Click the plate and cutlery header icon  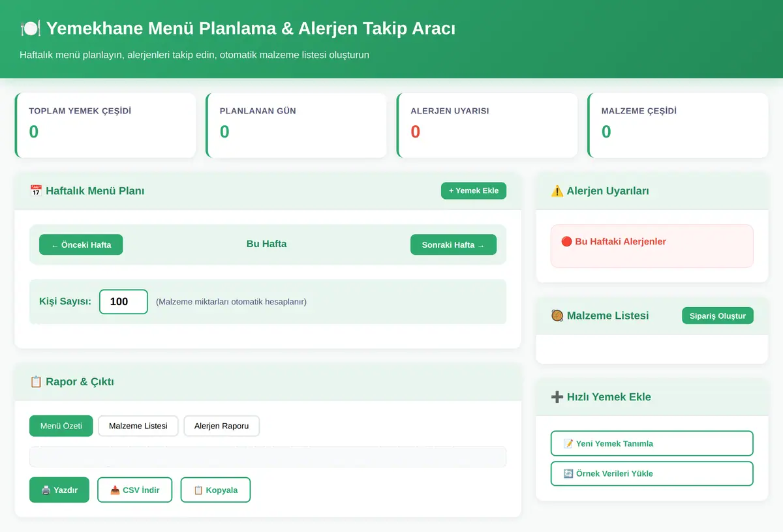click(31, 29)
